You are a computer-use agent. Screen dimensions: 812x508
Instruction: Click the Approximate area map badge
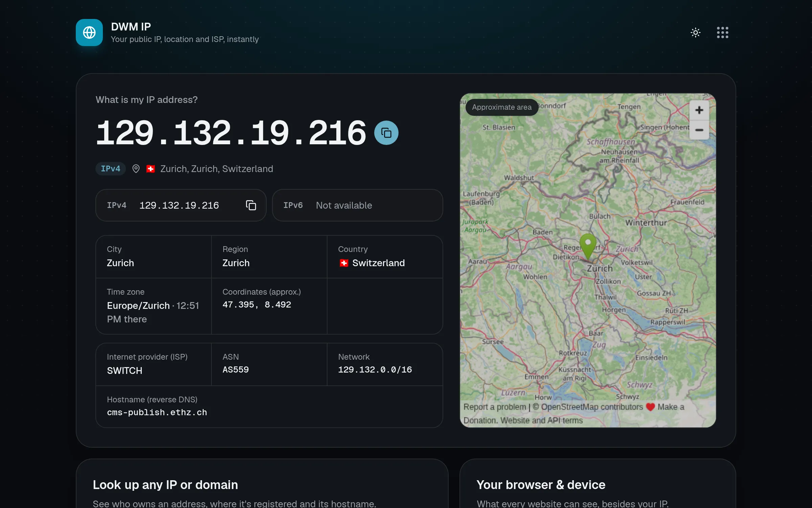click(x=502, y=107)
